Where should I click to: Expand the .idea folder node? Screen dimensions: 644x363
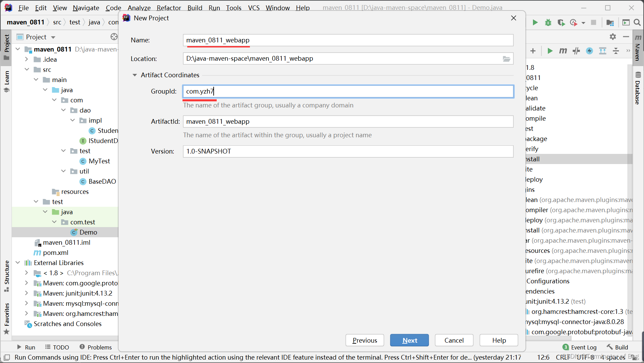coord(27,59)
